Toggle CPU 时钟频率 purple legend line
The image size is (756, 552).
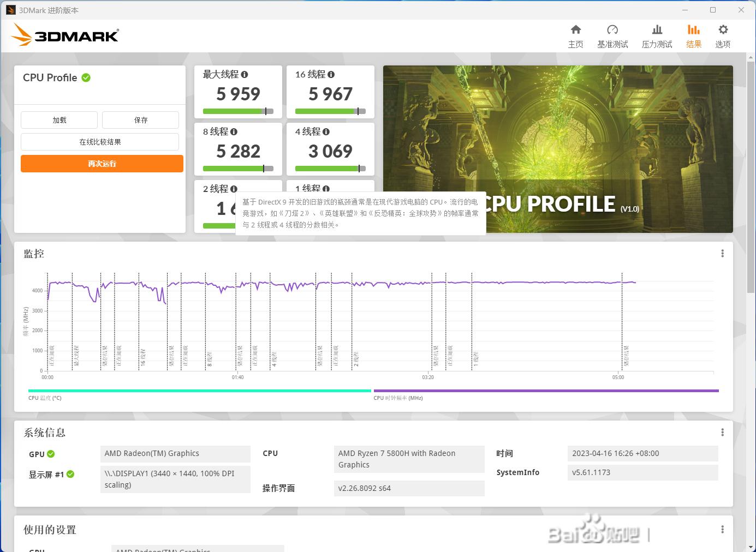[x=546, y=391]
